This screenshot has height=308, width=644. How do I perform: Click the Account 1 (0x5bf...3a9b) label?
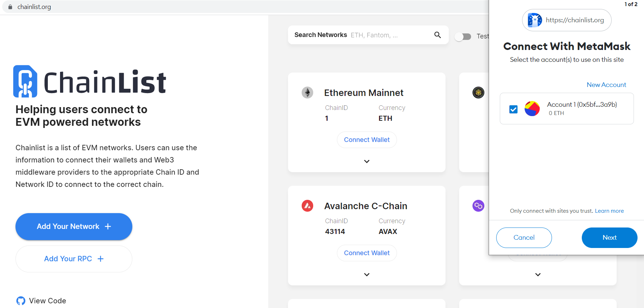[582, 105]
